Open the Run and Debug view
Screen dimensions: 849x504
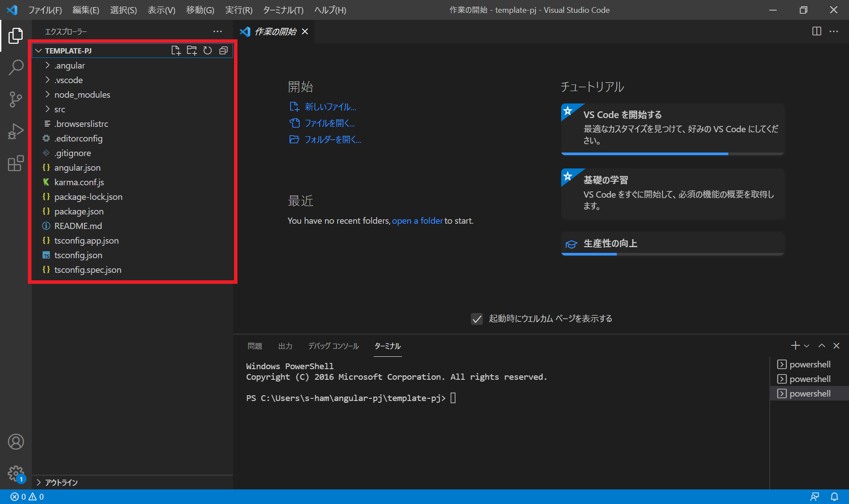point(16,131)
